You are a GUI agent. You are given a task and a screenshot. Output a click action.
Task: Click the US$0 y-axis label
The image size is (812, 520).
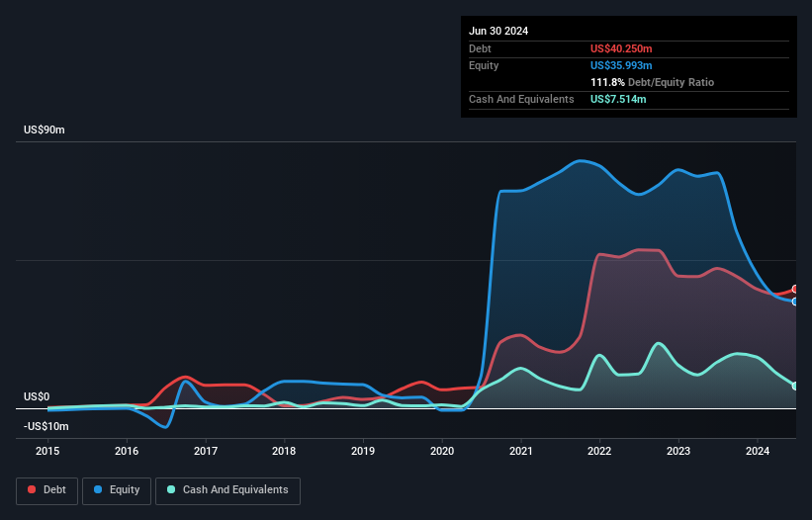pos(37,396)
